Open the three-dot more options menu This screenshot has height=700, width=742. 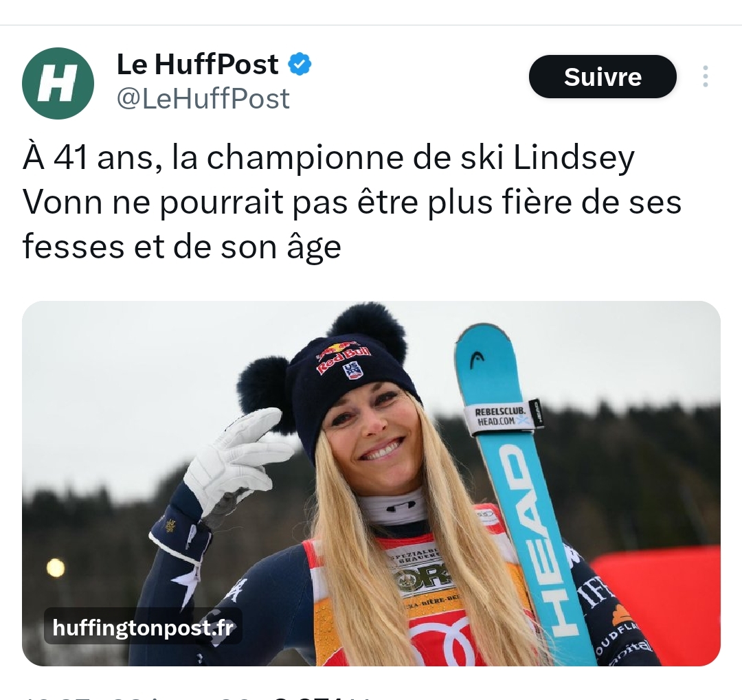coord(705,76)
